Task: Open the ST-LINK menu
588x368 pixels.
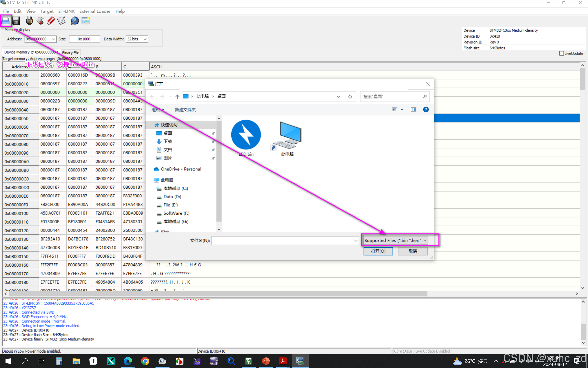Action: [x=66, y=11]
